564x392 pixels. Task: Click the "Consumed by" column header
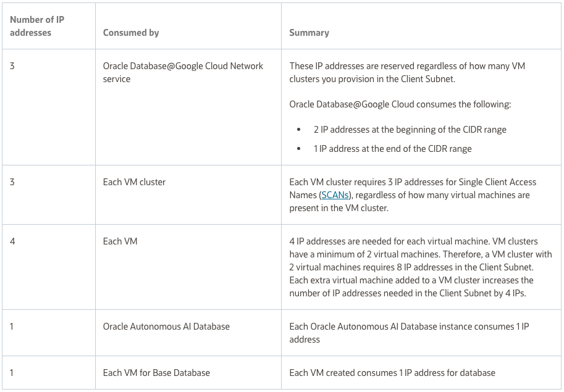[x=131, y=33]
